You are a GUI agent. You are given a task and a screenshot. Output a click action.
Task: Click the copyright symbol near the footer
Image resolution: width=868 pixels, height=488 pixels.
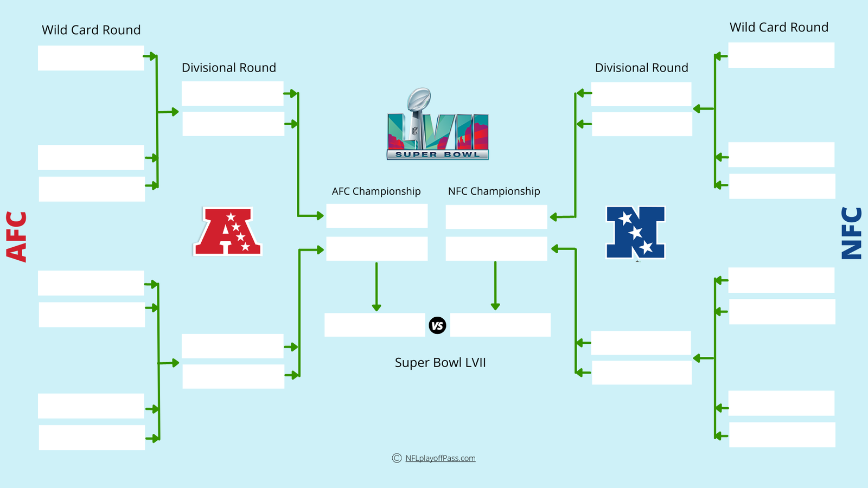pos(397,458)
